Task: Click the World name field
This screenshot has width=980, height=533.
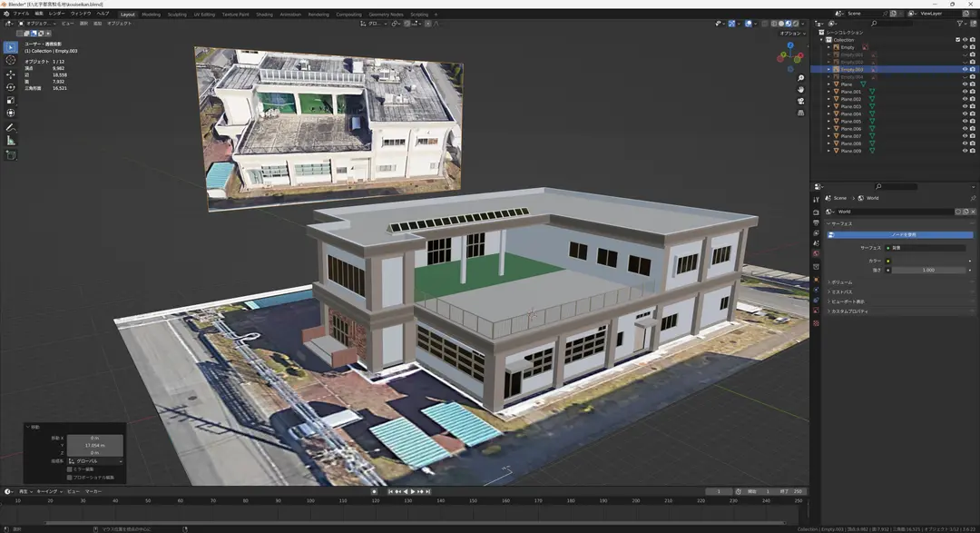Action: pyautogui.click(x=895, y=212)
